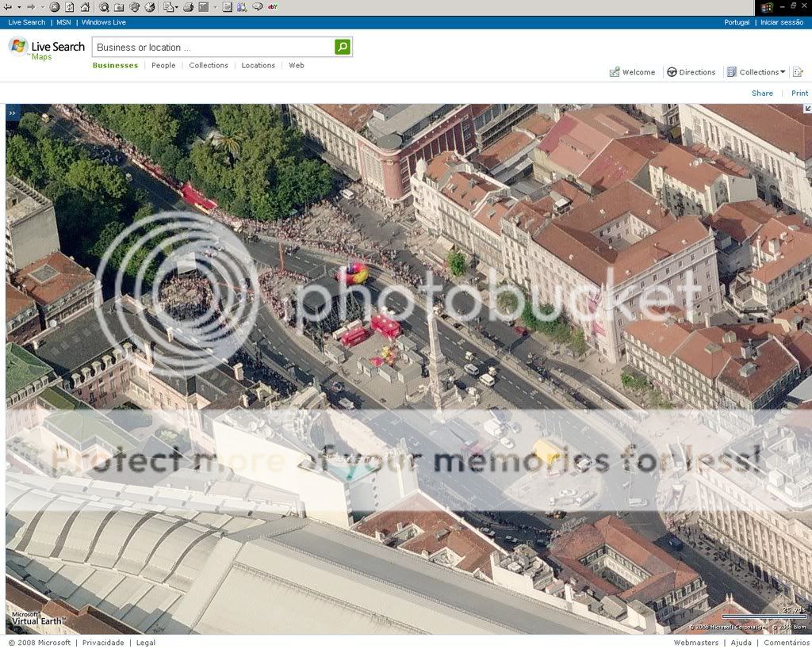Screen dimensions: 812x649
Task: Open the scratch pad notepad icon
Action: [798, 72]
